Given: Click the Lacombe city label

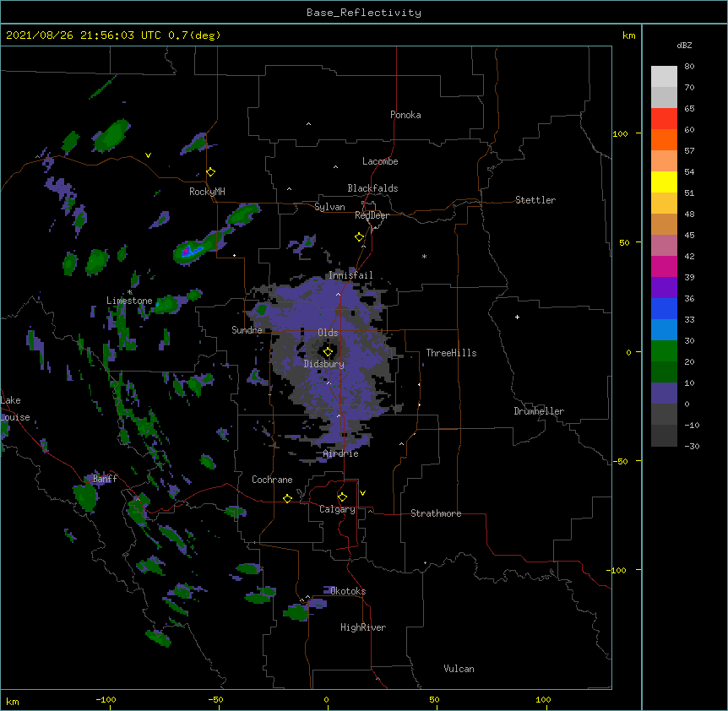Looking at the screenshot, I should click(x=380, y=161).
